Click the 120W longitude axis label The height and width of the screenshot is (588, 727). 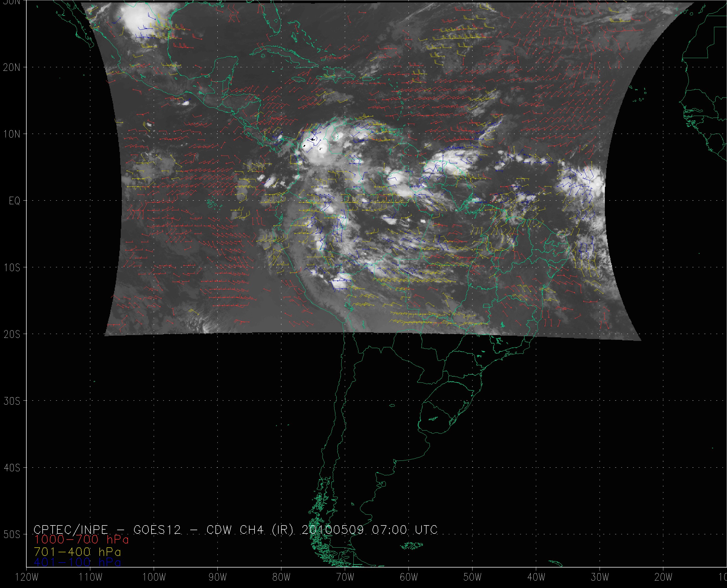27,577
